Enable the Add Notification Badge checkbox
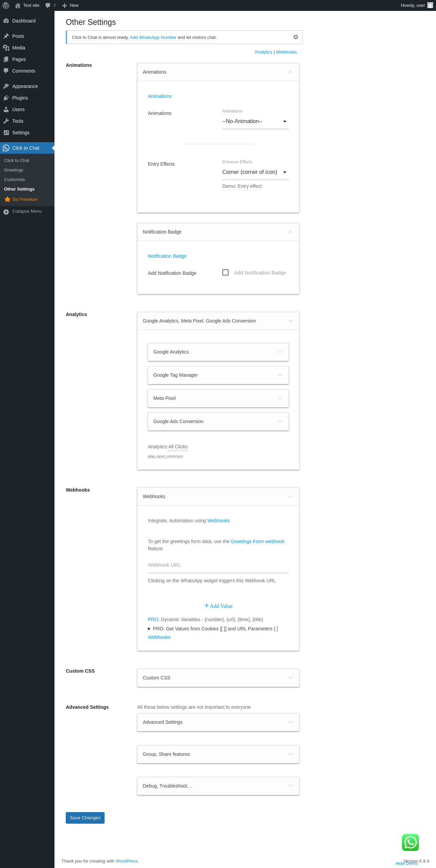The height and width of the screenshot is (868, 436). tap(225, 272)
